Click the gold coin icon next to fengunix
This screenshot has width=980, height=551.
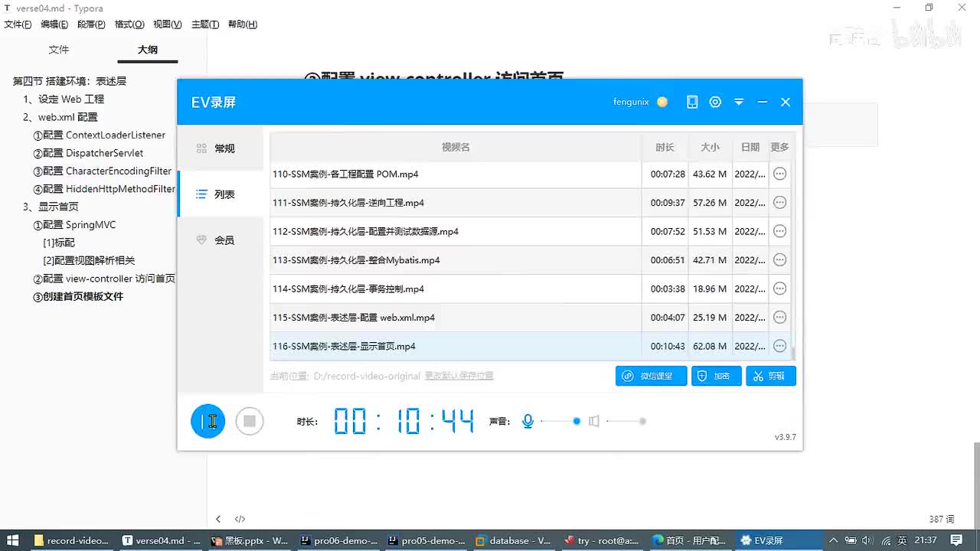point(662,102)
